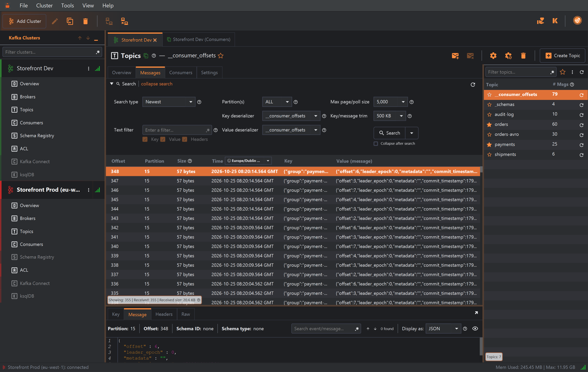
Task: Click the Filter topics input field
Action: coord(518,72)
